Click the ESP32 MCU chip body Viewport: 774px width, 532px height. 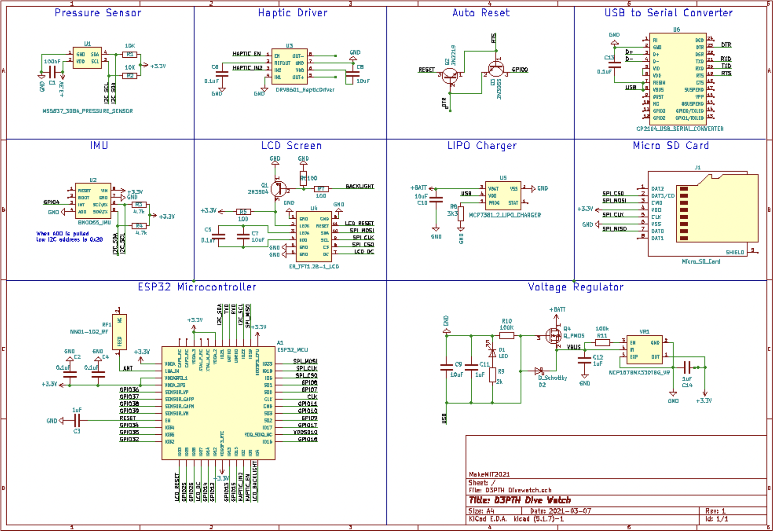[x=218, y=402]
